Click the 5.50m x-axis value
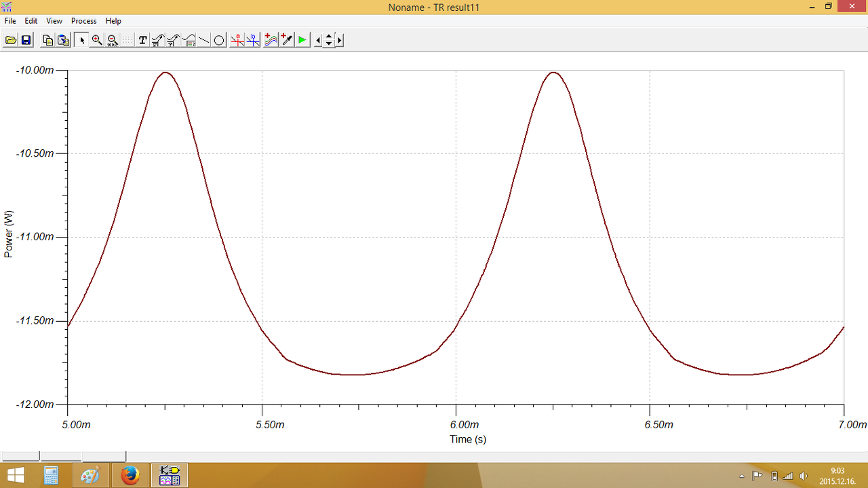 pos(270,425)
